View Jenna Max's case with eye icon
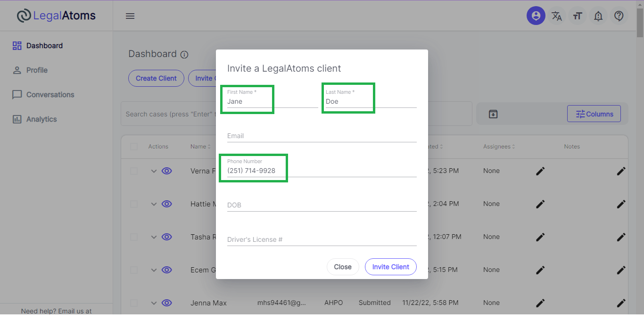The image size is (644, 329). pos(166,303)
